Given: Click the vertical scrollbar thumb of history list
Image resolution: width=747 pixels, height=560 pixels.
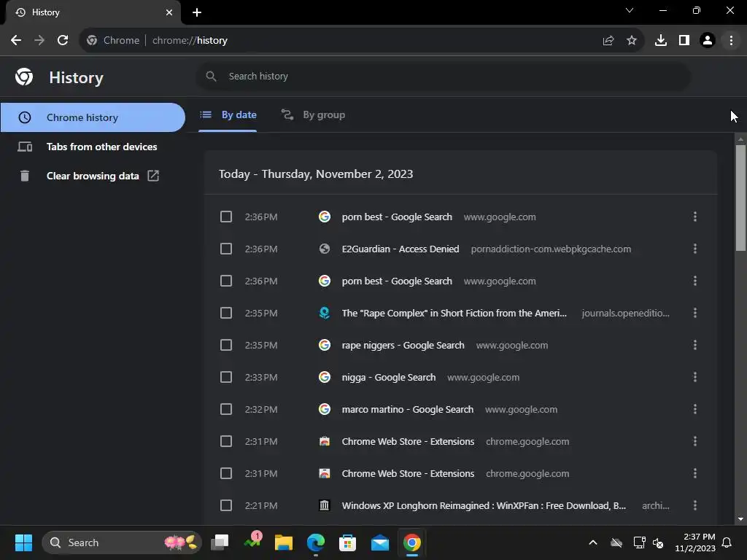Looking at the screenshot, I should point(740,198).
